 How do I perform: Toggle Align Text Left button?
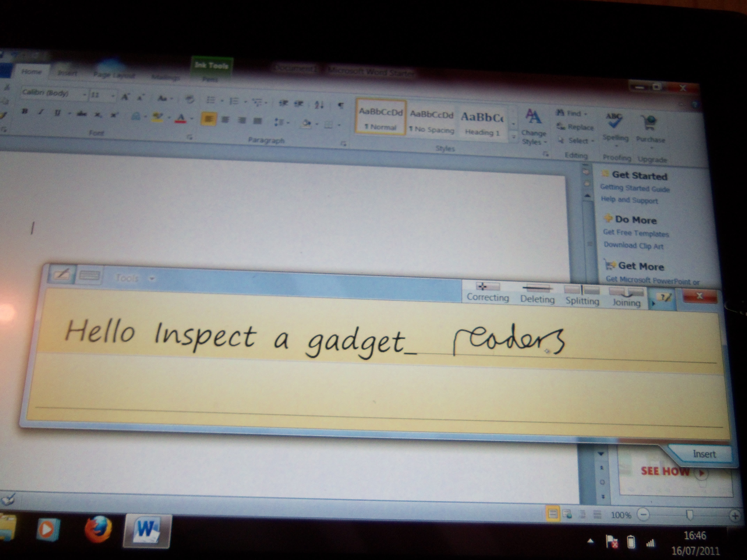(208, 119)
